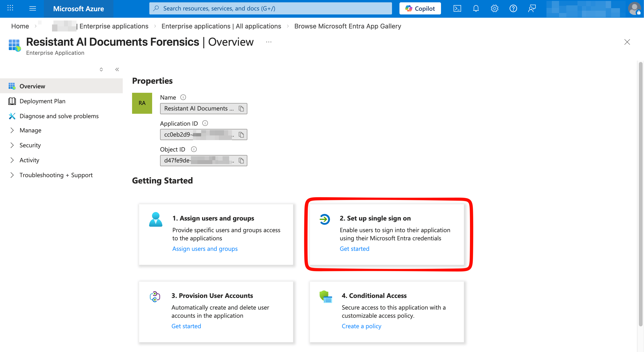The image size is (644, 352).
Task: Click the '4. Conditional Access' heading
Action: (x=374, y=296)
